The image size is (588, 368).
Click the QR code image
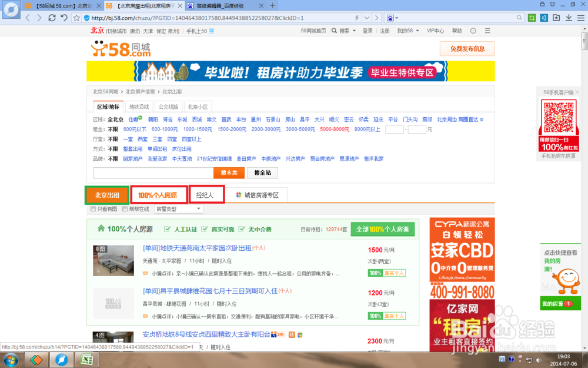pos(559,117)
